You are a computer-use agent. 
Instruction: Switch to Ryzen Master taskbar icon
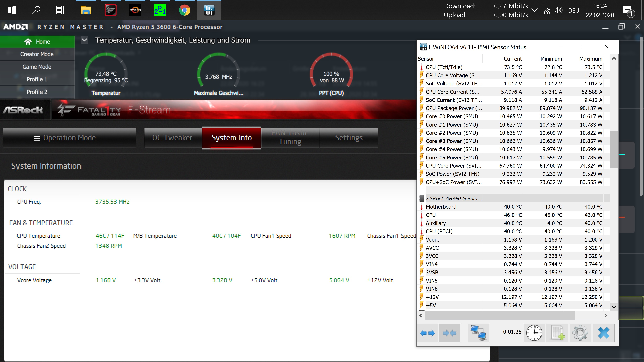click(x=135, y=10)
